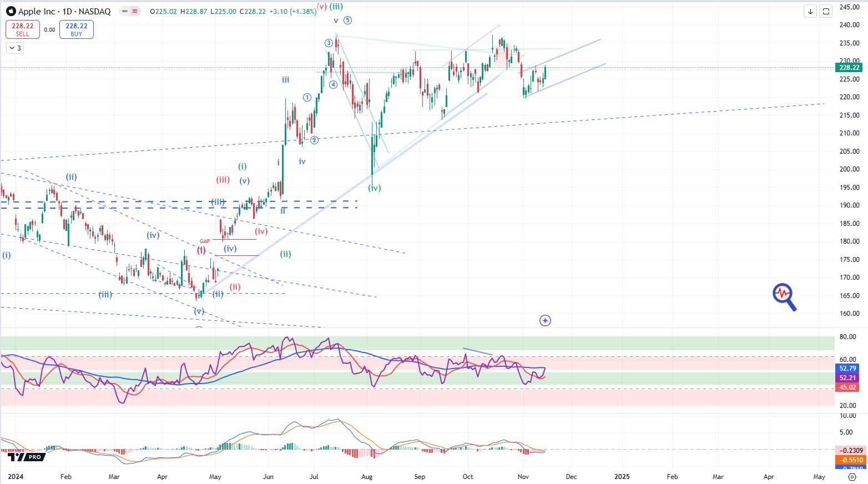Click the Aug label on the time axis
The width and height of the screenshot is (868, 484).
pos(367,476)
